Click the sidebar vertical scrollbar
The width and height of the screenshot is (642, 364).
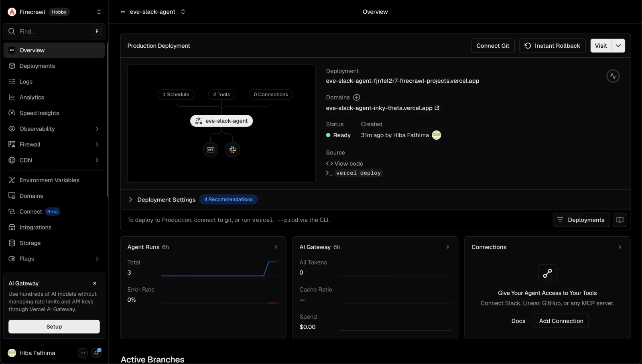pos(107,120)
